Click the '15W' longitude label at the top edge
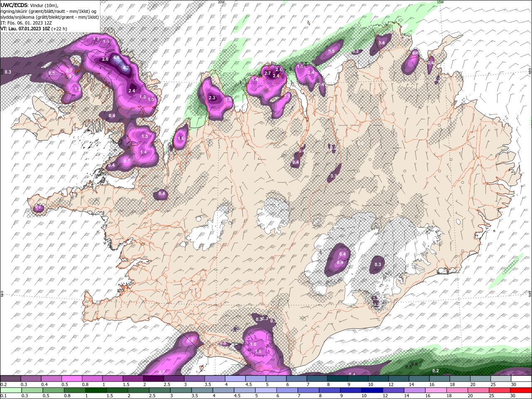 tap(441, 2)
